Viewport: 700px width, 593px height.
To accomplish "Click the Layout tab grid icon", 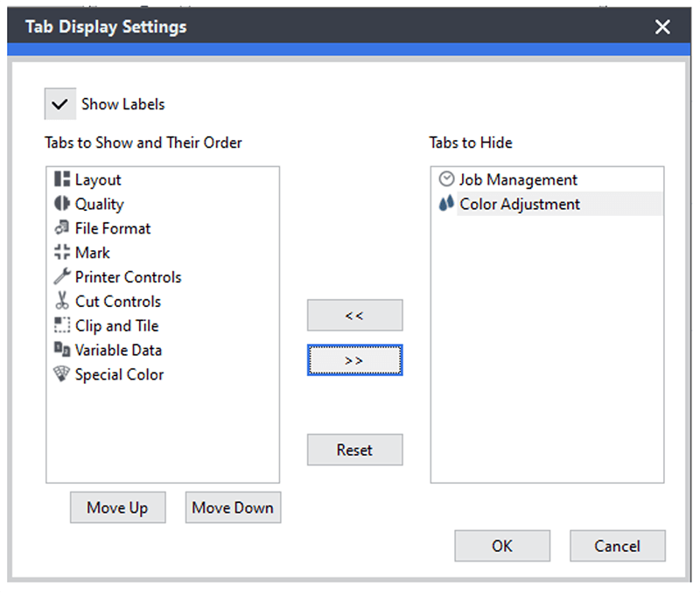I will point(61,179).
